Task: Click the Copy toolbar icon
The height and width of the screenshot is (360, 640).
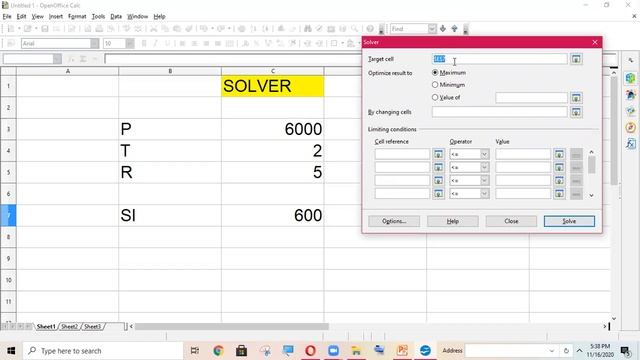Action: 165,29
